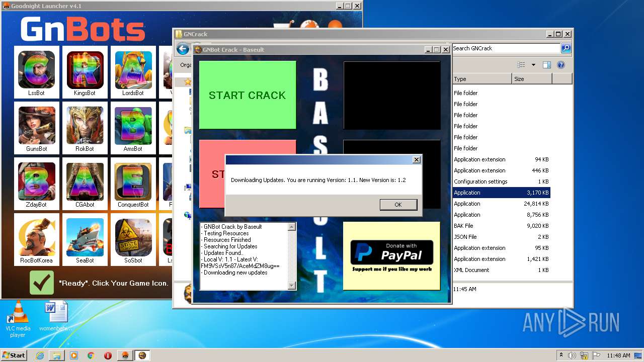The image size is (644, 362).
Task: Choose the SeaBot game icon
Action: click(x=85, y=239)
